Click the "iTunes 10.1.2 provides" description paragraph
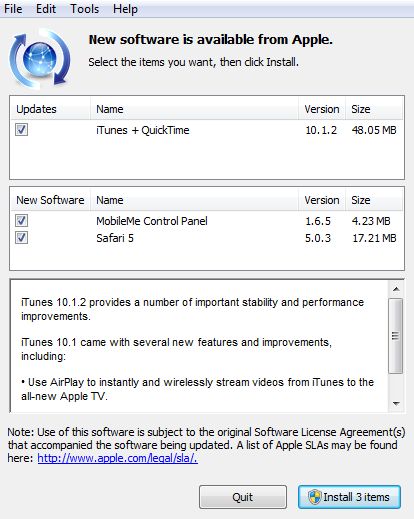Screen dimensions: 414x519 (192, 309)
